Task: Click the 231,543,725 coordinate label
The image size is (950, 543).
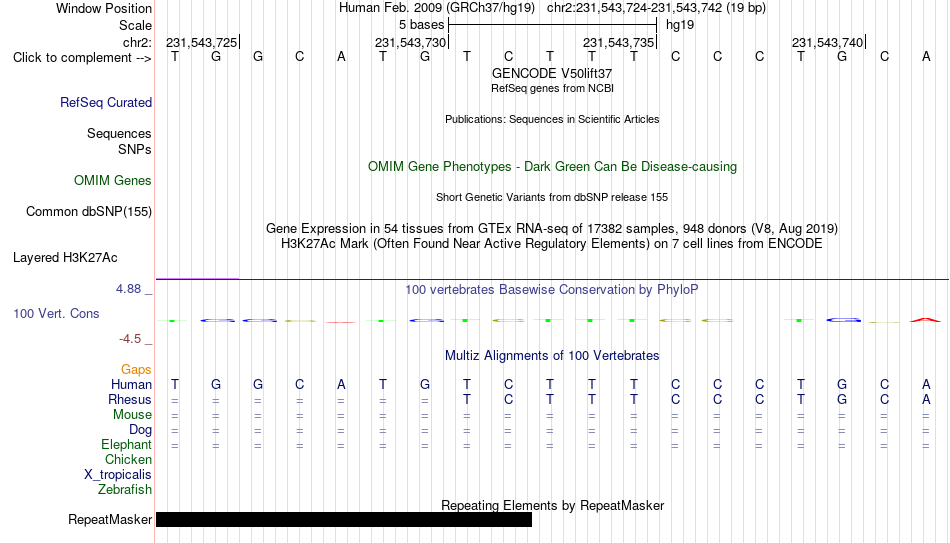Action: (202, 42)
